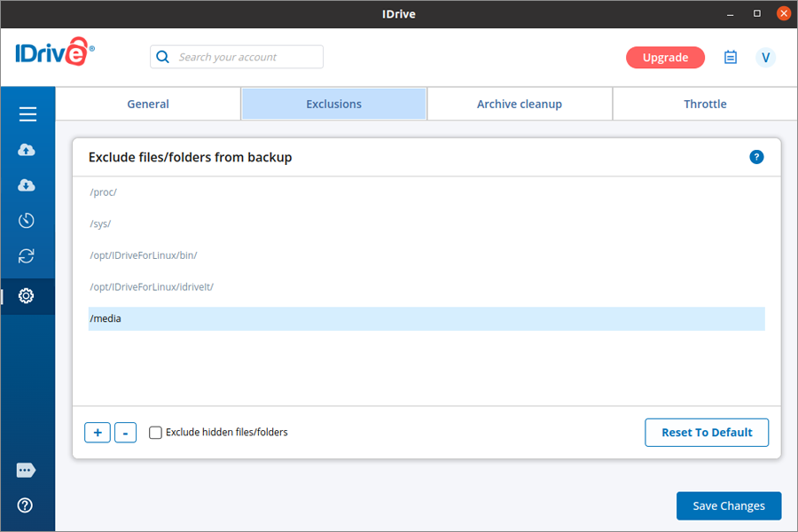This screenshot has width=798, height=532.
Task: Open the hamburger menu in sidebar
Action: coord(27,114)
